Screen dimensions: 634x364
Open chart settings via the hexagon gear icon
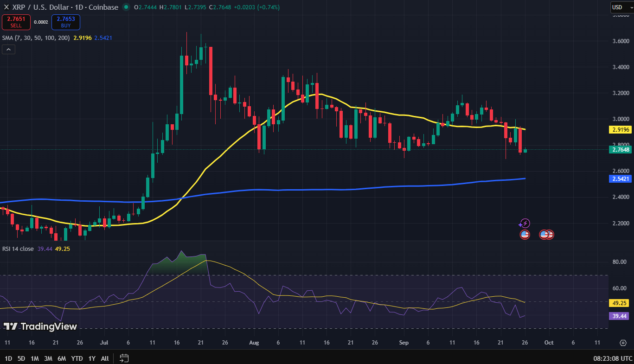(623, 342)
